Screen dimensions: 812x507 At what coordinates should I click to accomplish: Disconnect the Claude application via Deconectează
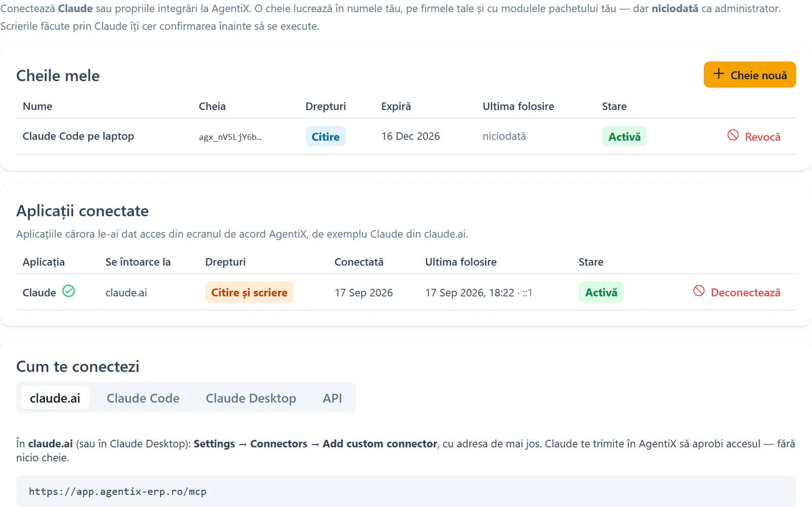tap(737, 292)
